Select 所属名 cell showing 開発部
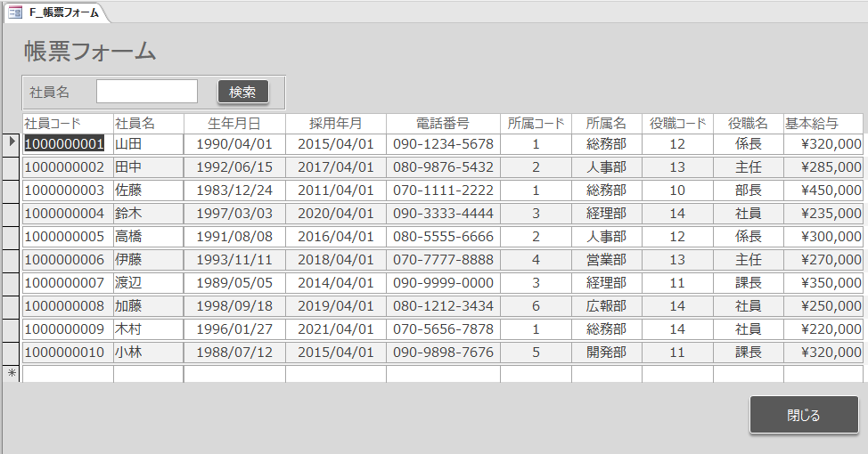The height and width of the screenshot is (454, 868). pos(606,353)
